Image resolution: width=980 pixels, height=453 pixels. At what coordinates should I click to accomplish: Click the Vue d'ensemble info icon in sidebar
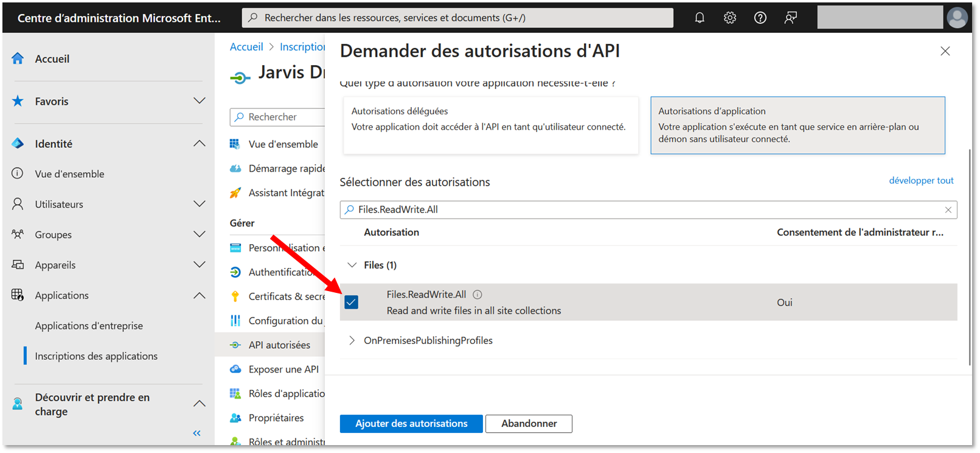pos(18,174)
